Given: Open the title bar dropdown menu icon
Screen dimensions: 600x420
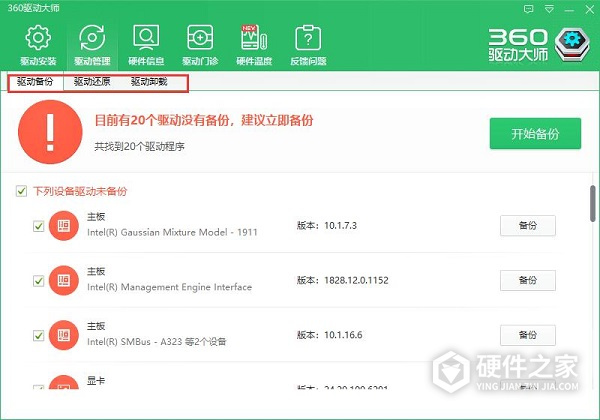Looking at the screenshot, I should [x=549, y=9].
